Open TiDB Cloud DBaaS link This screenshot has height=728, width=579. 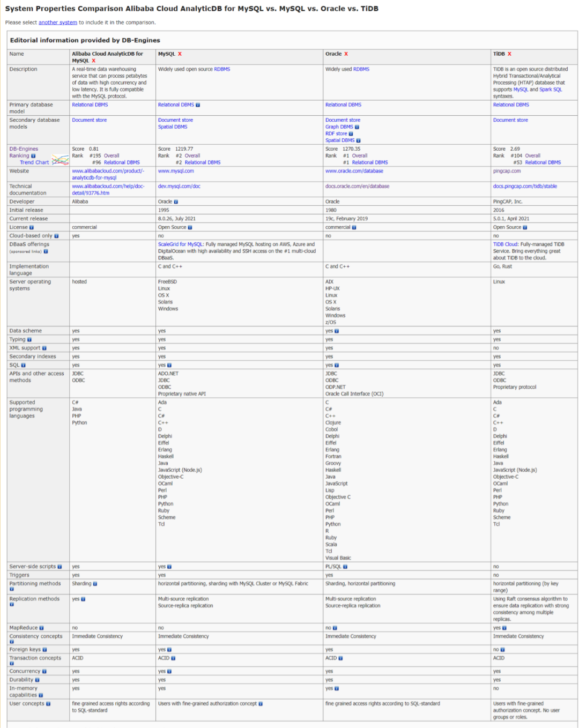506,244
